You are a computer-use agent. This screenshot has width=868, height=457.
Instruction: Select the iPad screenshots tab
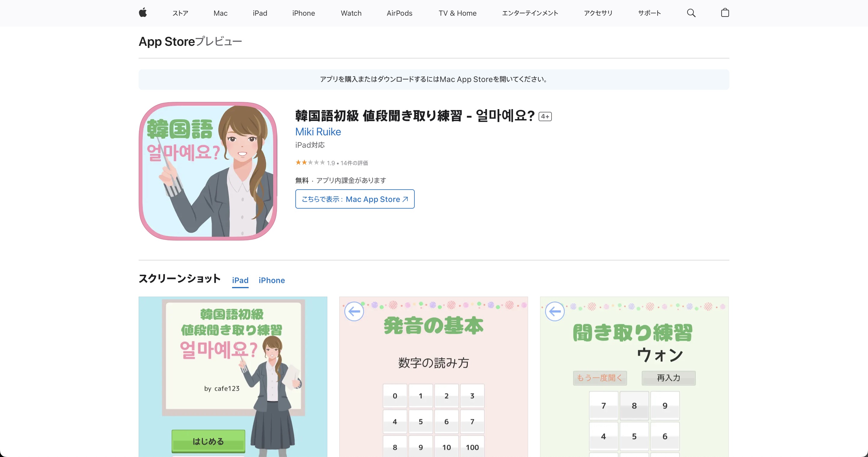pyautogui.click(x=240, y=280)
